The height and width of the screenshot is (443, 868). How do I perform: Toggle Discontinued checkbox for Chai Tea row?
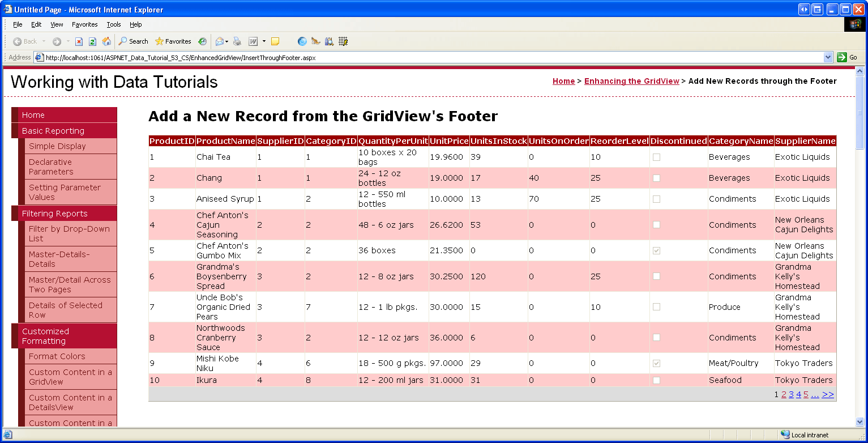656,157
